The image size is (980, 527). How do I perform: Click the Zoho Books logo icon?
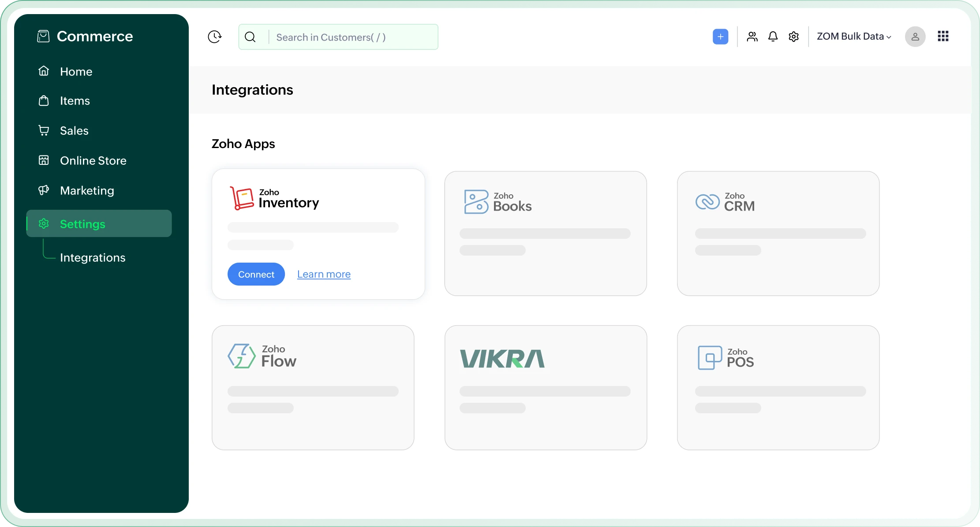(476, 202)
